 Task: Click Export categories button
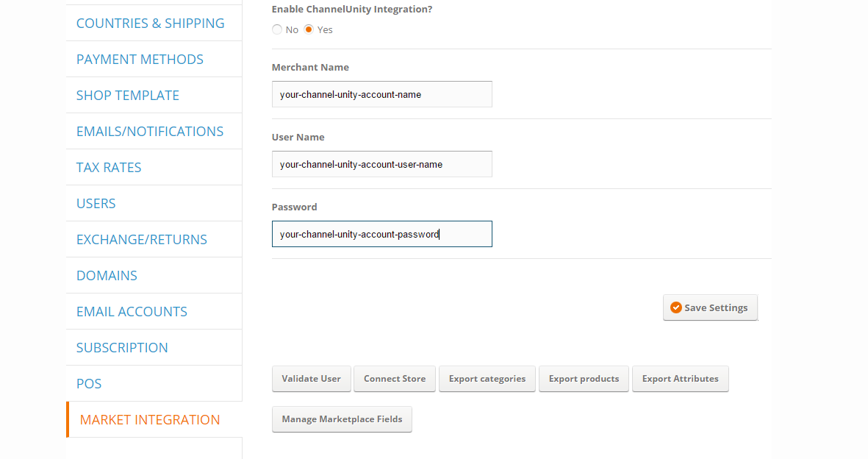coord(487,379)
